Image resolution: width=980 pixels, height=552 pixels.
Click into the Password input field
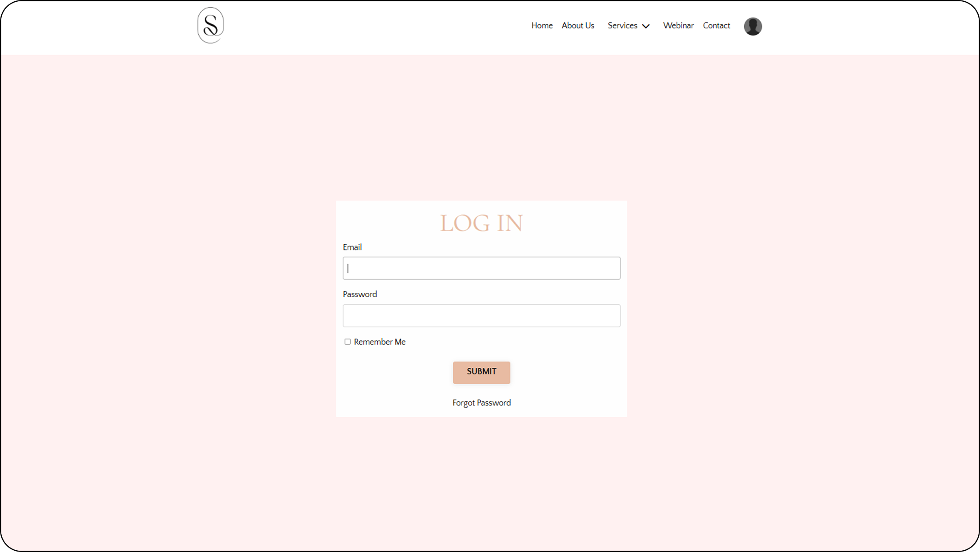point(481,316)
